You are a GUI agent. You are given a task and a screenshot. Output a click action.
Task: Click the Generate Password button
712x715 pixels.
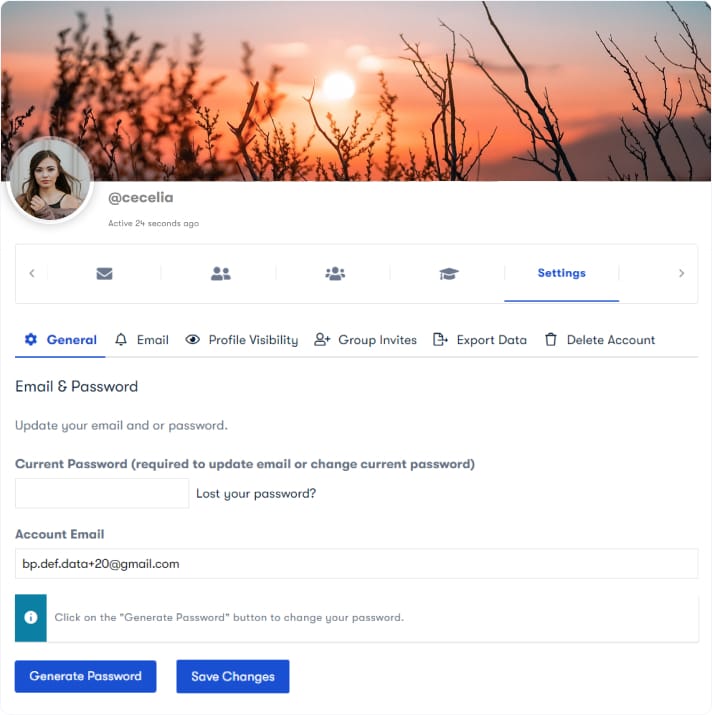coord(86,676)
